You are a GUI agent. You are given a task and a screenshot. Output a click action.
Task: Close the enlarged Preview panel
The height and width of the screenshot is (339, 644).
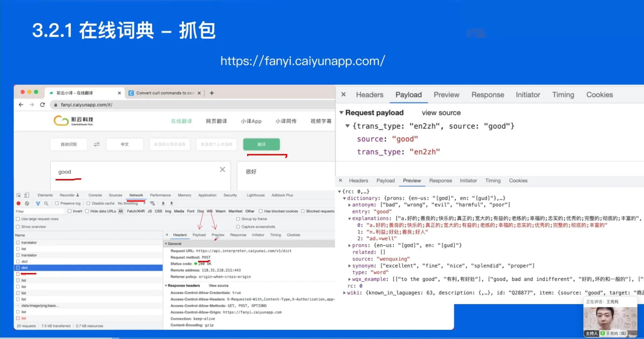[340, 180]
